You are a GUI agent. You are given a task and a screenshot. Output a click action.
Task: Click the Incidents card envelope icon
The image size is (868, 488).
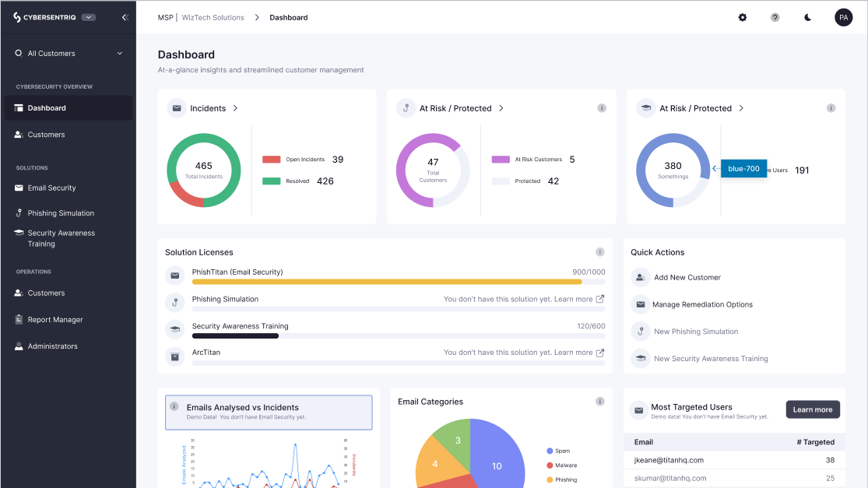point(177,108)
